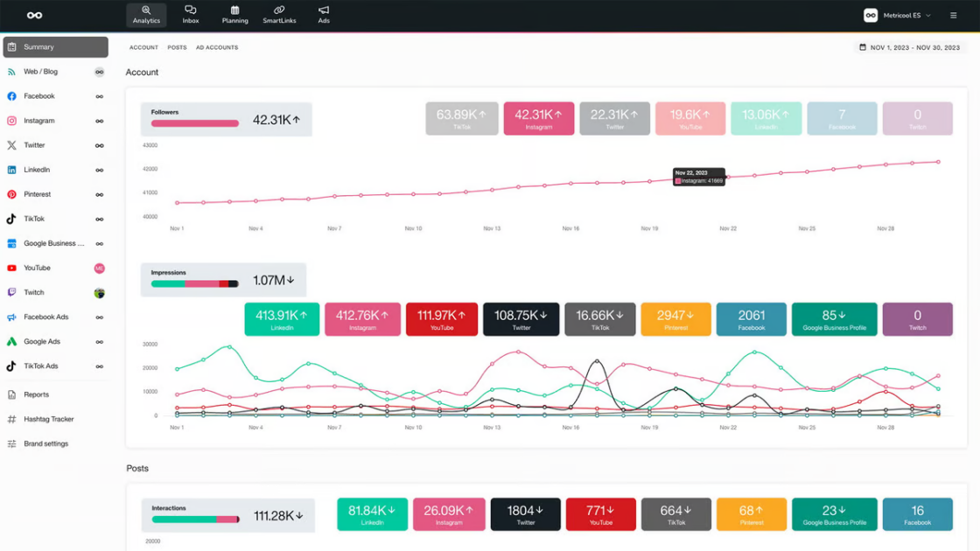Open the Metricool logo home link

33,15
